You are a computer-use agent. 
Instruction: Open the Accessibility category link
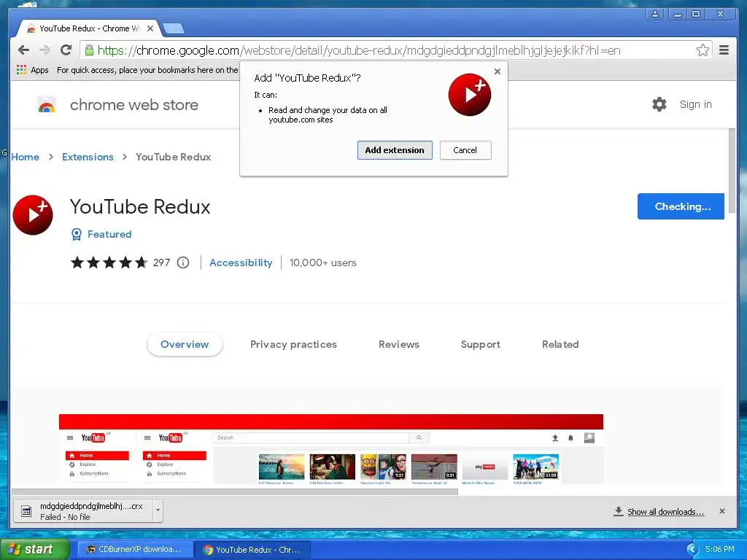point(241,262)
